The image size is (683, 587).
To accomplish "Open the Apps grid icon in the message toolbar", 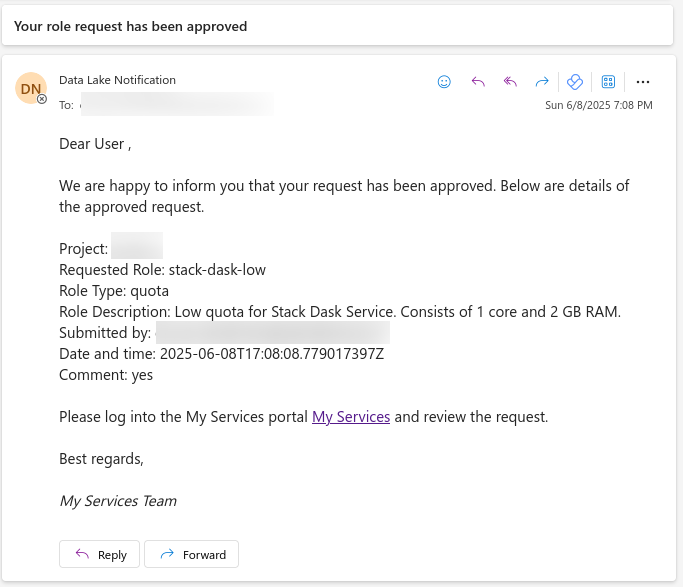I will (x=608, y=81).
